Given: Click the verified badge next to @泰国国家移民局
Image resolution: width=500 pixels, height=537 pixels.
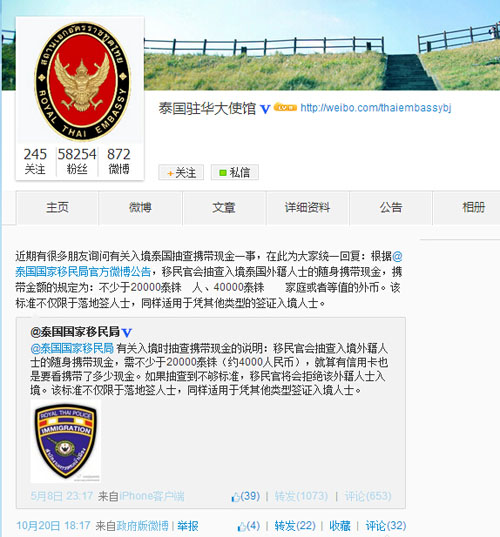Looking at the screenshot, I should 127,332.
